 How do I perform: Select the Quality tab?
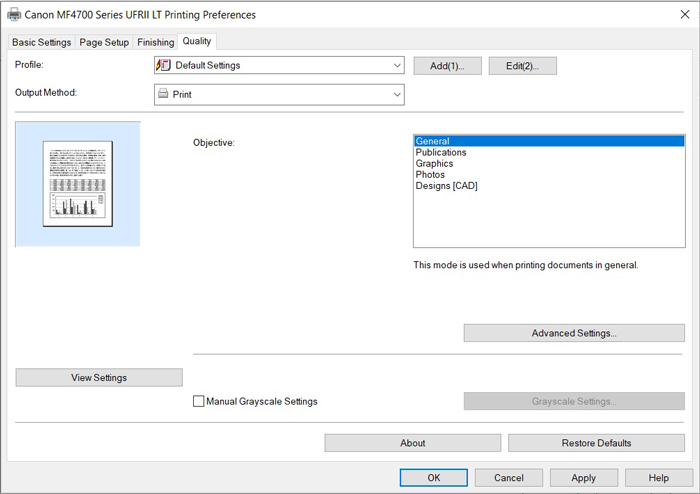coord(197,41)
